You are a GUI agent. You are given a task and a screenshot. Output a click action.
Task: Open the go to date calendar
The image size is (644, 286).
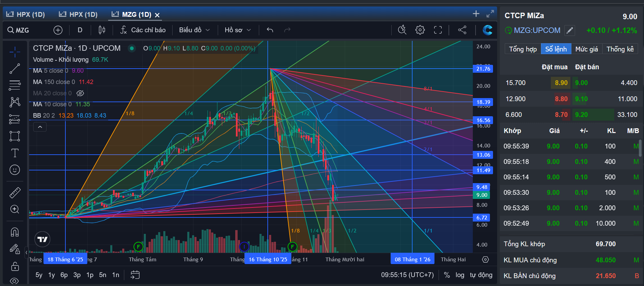[135, 275]
